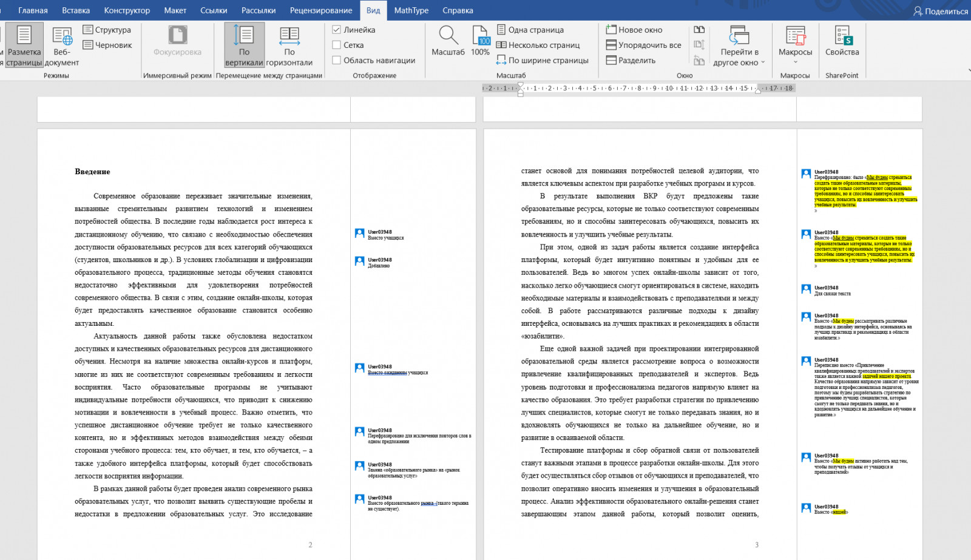Open the Масштаб zoom dialog
The image size is (971, 560).
(x=448, y=41)
